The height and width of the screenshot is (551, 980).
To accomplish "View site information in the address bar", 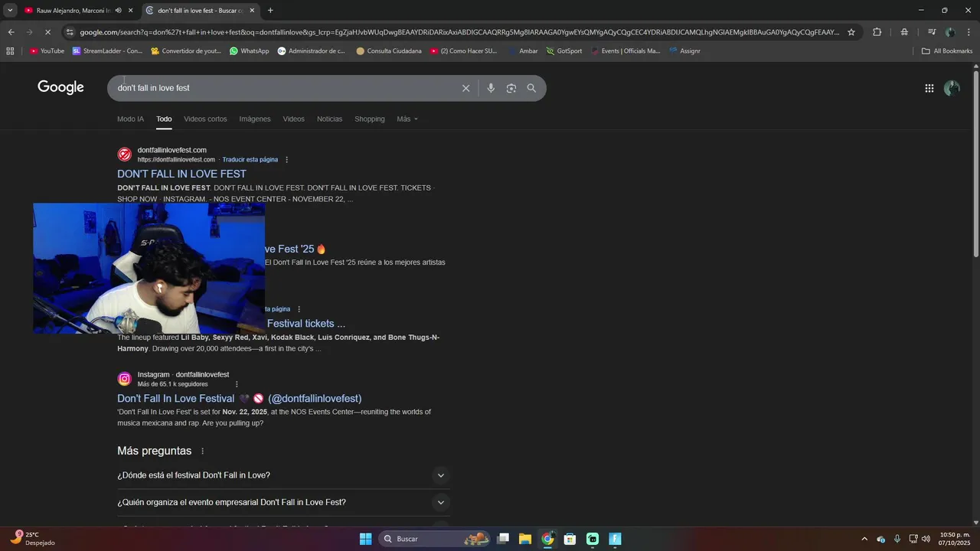I will click(x=70, y=32).
